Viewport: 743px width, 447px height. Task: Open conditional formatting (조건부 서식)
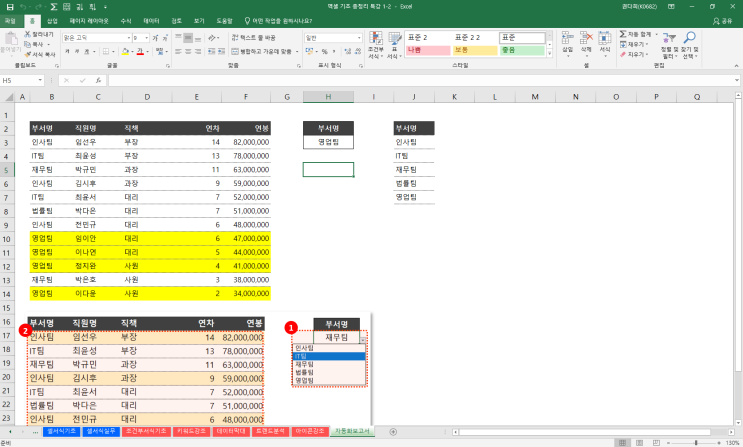pyautogui.click(x=376, y=46)
